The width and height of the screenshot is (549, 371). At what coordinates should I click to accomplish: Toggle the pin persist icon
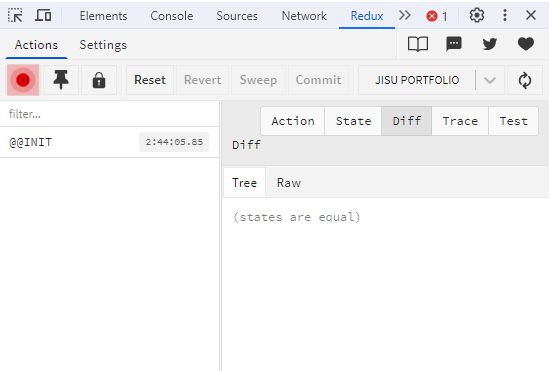coord(61,80)
